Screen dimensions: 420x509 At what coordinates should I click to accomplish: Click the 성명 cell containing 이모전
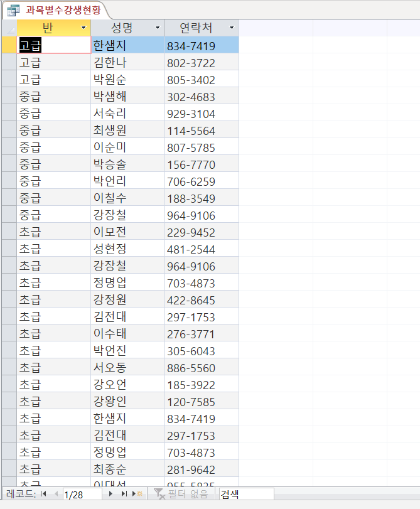[127, 232]
